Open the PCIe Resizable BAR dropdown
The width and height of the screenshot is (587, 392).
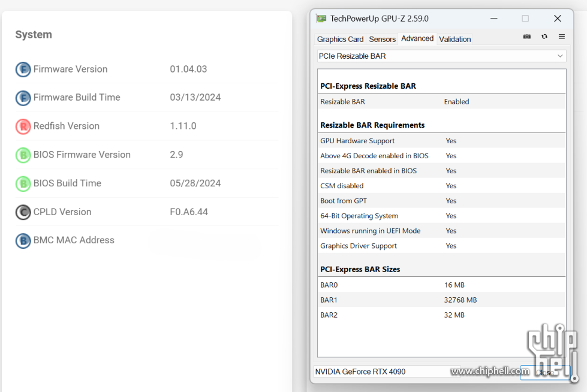[x=441, y=56]
